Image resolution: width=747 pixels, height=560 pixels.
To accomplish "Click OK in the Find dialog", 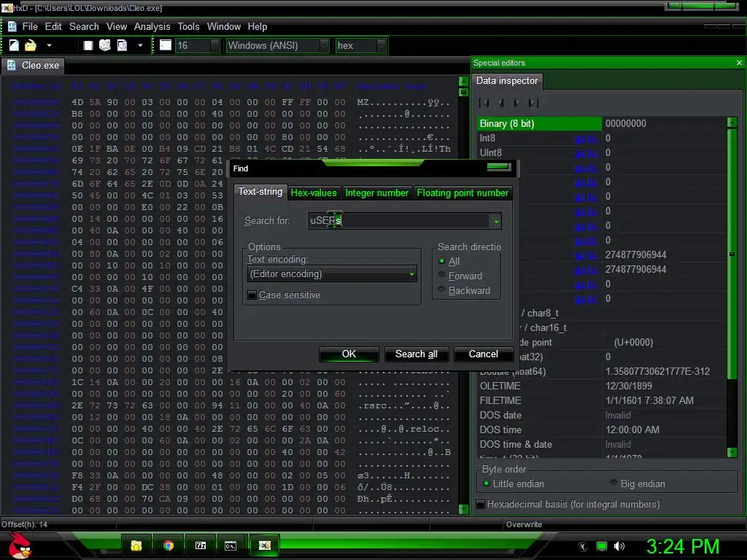I will pos(349,354).
